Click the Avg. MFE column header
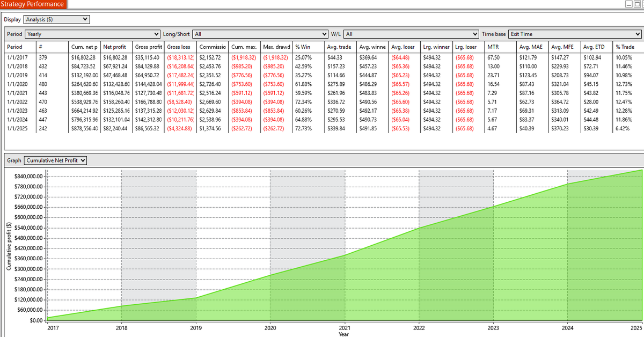 coord(565,47)
